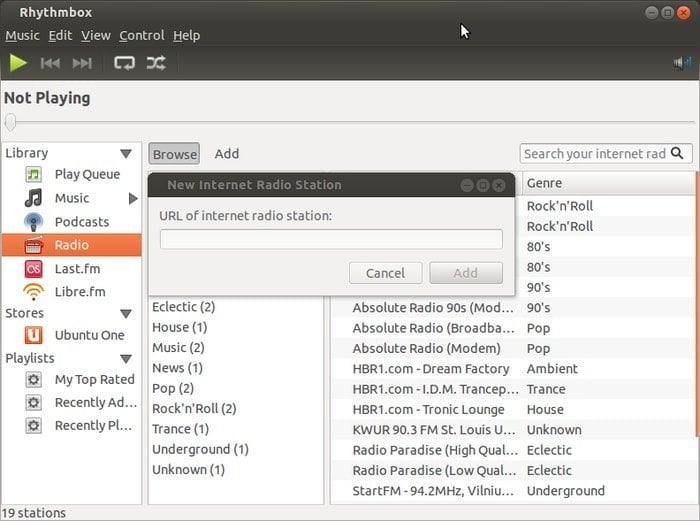Viewport: 700px width, 521px height.
Task: Click Cancel in the New Internet Radio Station dialog
Action: pos(385,273)
